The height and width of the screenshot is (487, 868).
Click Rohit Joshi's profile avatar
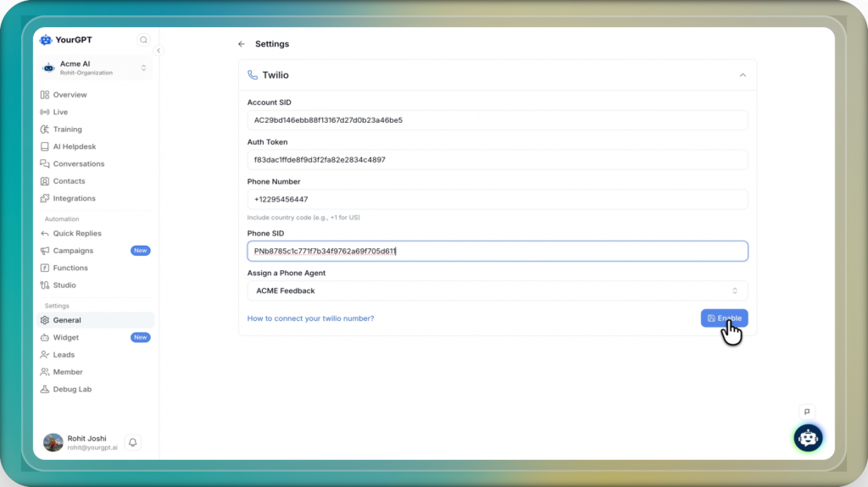(x=53, y=442)
